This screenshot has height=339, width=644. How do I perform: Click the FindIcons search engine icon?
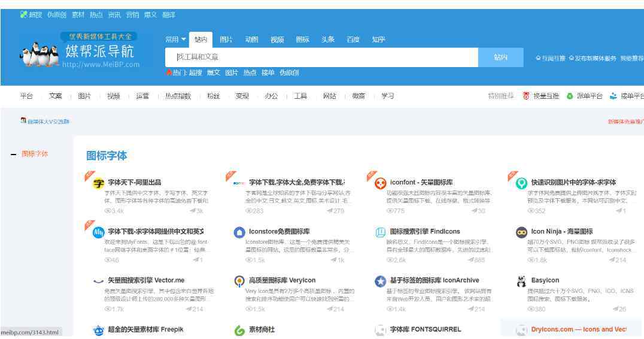[380, 232]
